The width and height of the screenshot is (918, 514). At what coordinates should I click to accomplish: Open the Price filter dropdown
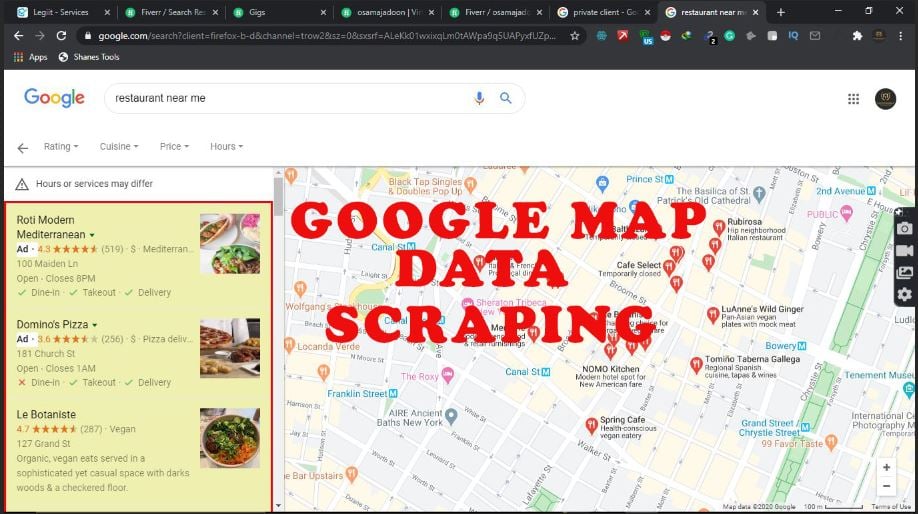[174, 146]
